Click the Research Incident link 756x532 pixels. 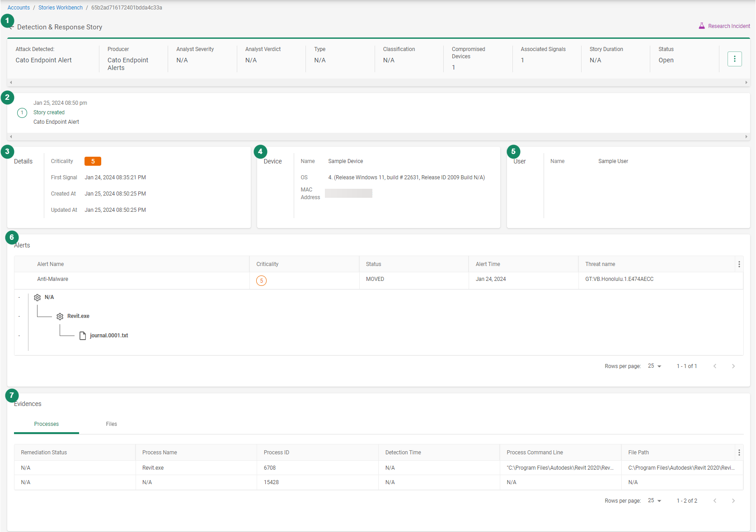pos(728,26)
